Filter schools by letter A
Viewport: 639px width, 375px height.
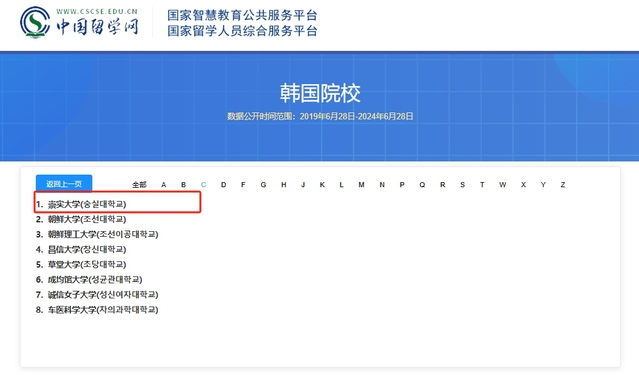coord(163,185)
